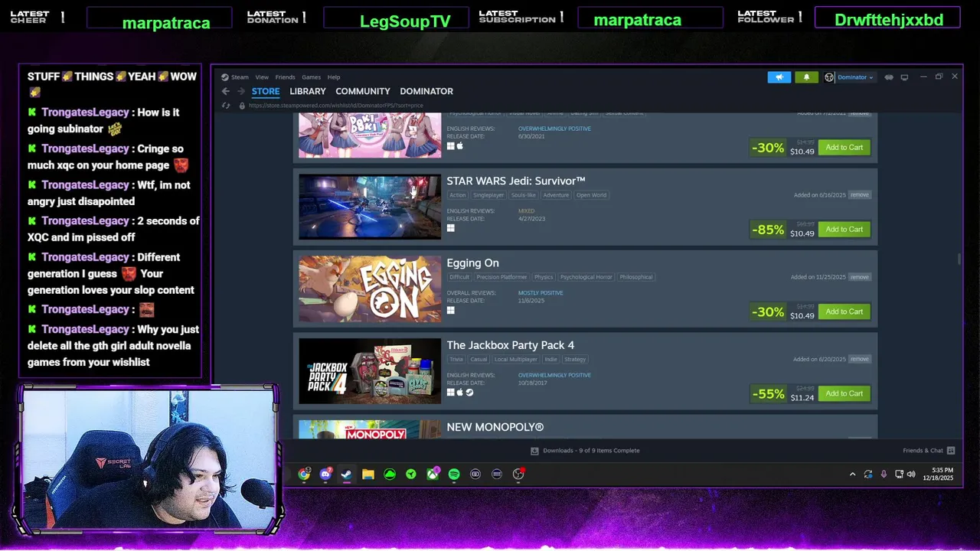Enter Big Picture mode via monitor icon
The image size is (980, 551).
click(904, 77)
